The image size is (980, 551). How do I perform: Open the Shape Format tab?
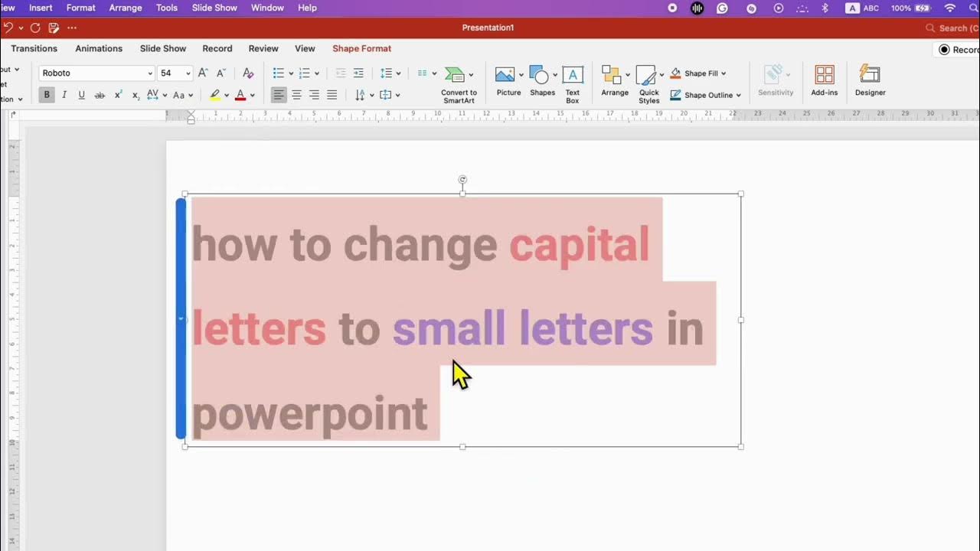pos(361,48)
